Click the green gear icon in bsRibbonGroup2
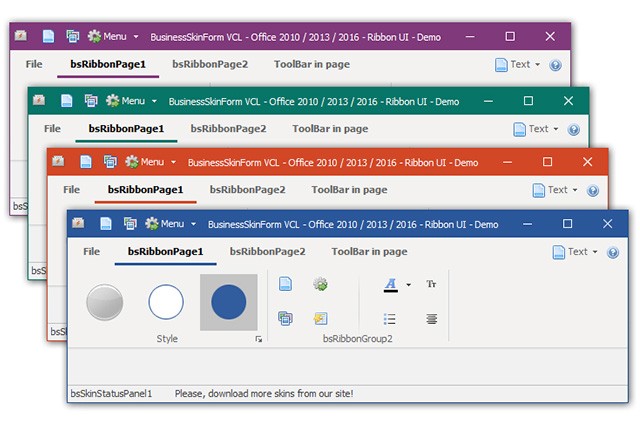Viewport: 640px width, 427px height. (320, 284)
